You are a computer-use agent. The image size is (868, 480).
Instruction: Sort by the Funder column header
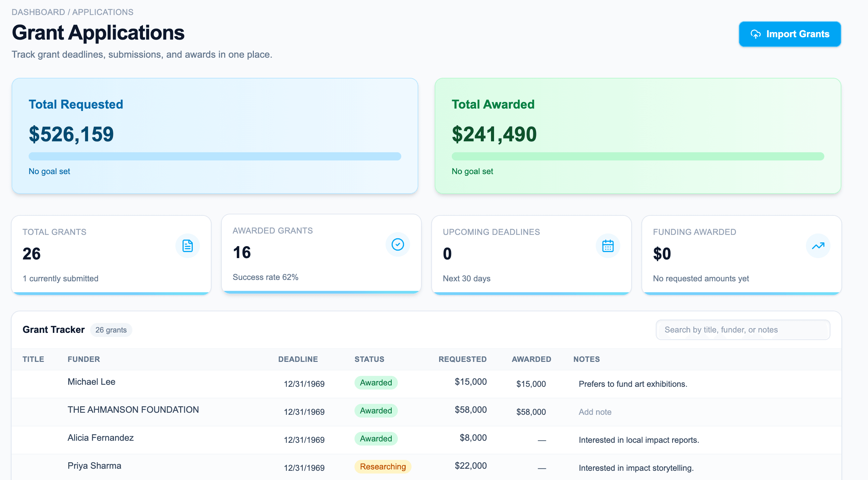point(84,359)
